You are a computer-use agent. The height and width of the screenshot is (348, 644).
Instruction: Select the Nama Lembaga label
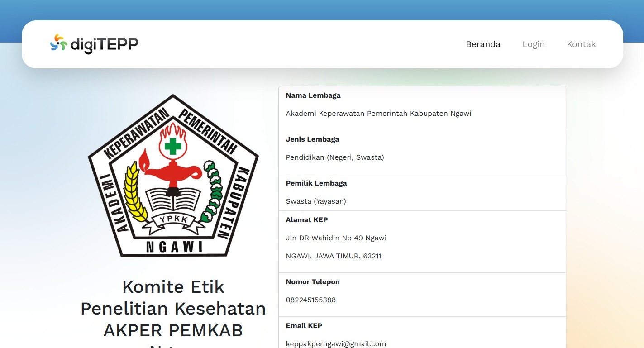[x=313, y=95]
